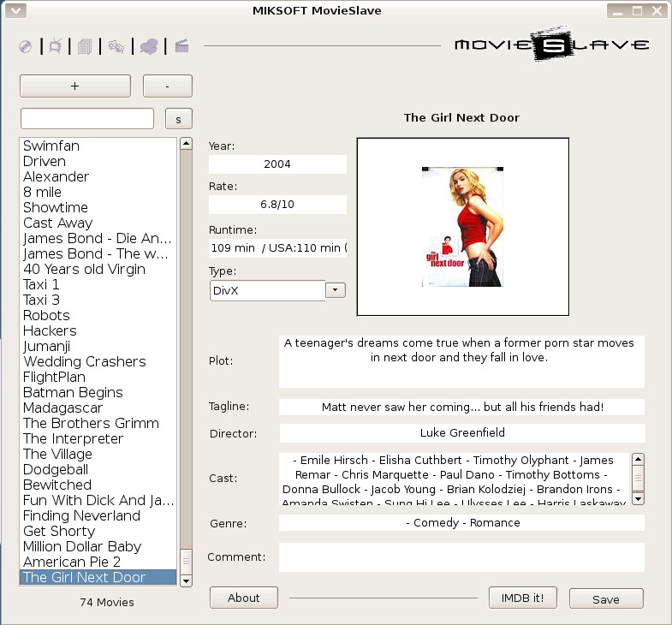Screen dimensions: 672x625
Task: Click the Cast box scrollbar handle
Action: (x=638, y=479)
